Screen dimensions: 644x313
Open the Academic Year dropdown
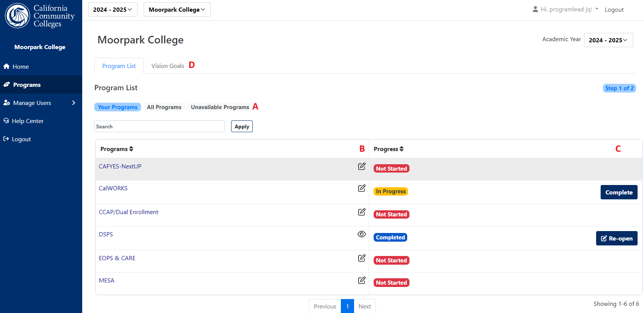point(608,40)
